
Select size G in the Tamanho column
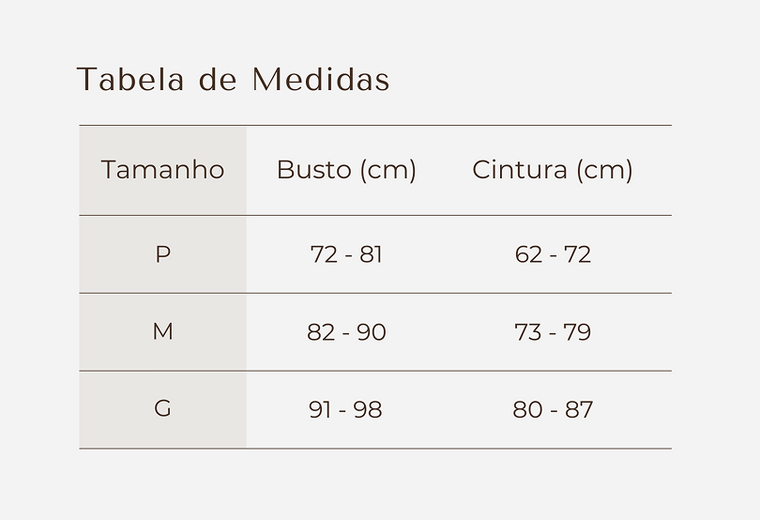click(x=163, y=409)
